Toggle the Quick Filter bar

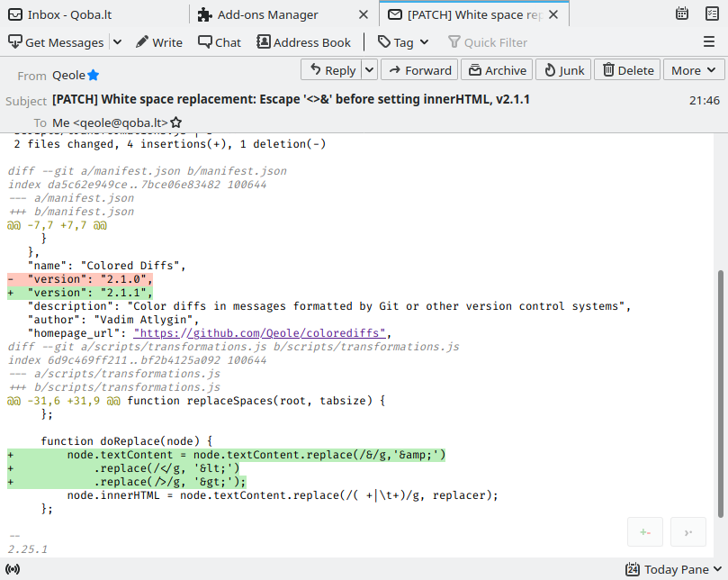pyautogui.click(x=488, y=42)
